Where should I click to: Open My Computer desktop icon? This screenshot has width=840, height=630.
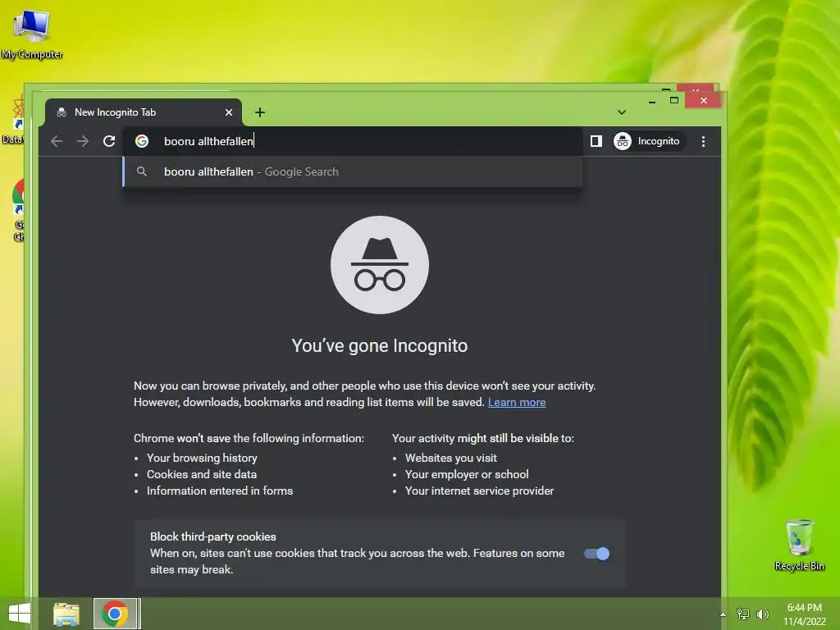coord(32,34)
